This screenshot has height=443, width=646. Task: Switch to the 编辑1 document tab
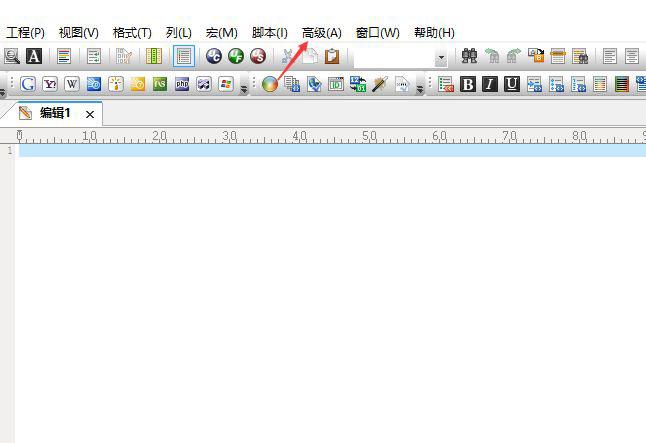point(54,114)
